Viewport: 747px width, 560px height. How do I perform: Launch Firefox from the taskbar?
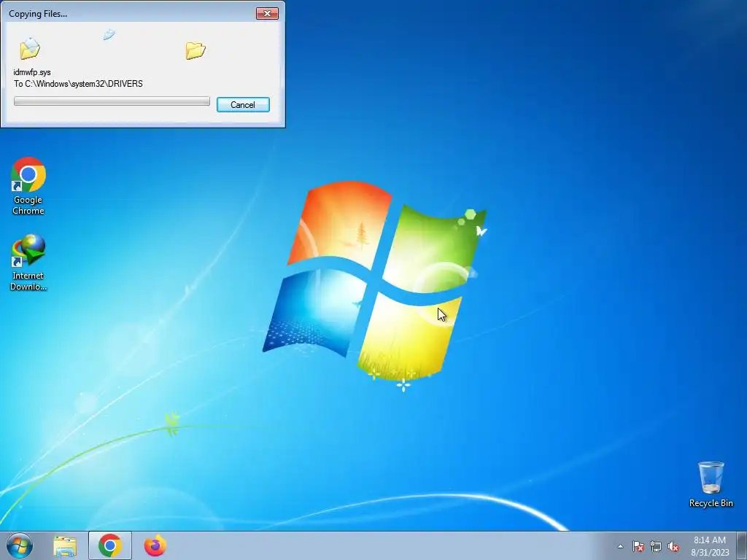click(155, 545)
